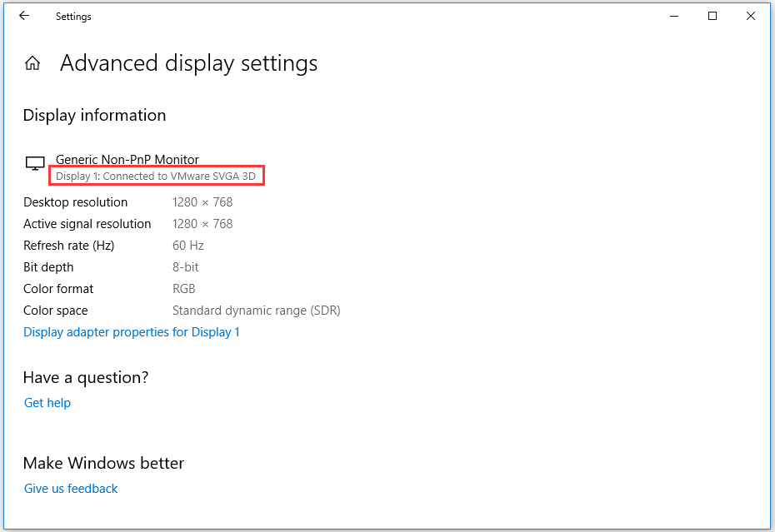Screen dimensions: 775x532
Task: Select the Display information section heading
Action: click(94, 116)
